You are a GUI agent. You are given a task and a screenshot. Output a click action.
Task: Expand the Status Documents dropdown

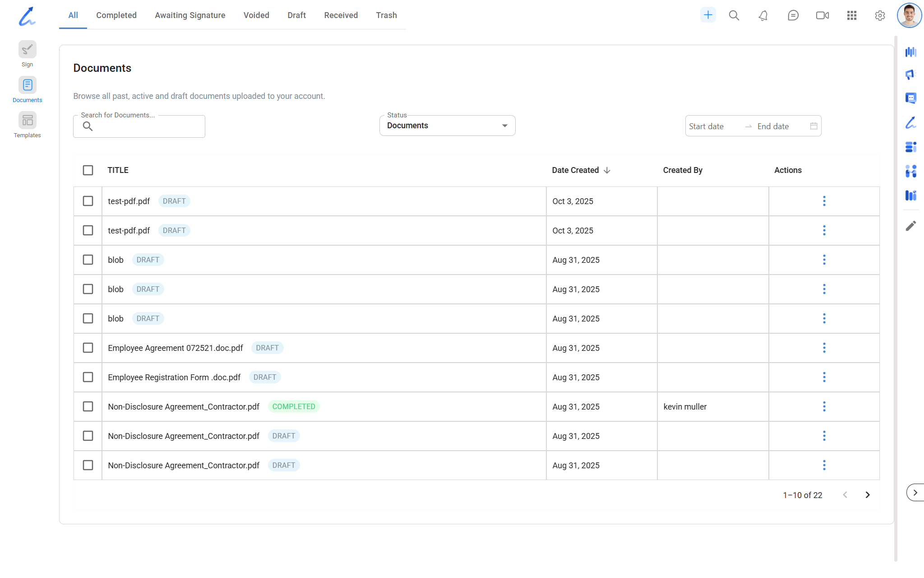pos(447,126)
